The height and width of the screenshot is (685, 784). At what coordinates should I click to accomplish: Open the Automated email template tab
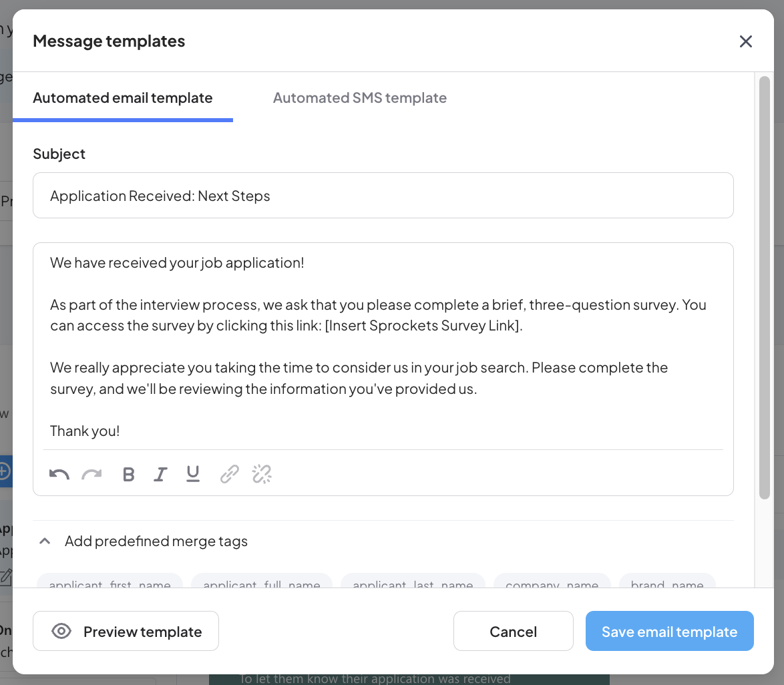(123, 97)
